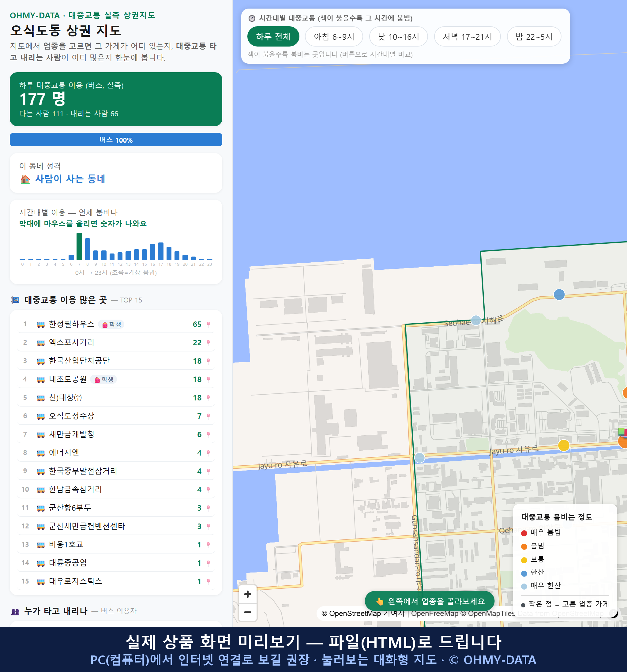
Task: Click the 177 명 daily ridership card
Action: point(116,99)
